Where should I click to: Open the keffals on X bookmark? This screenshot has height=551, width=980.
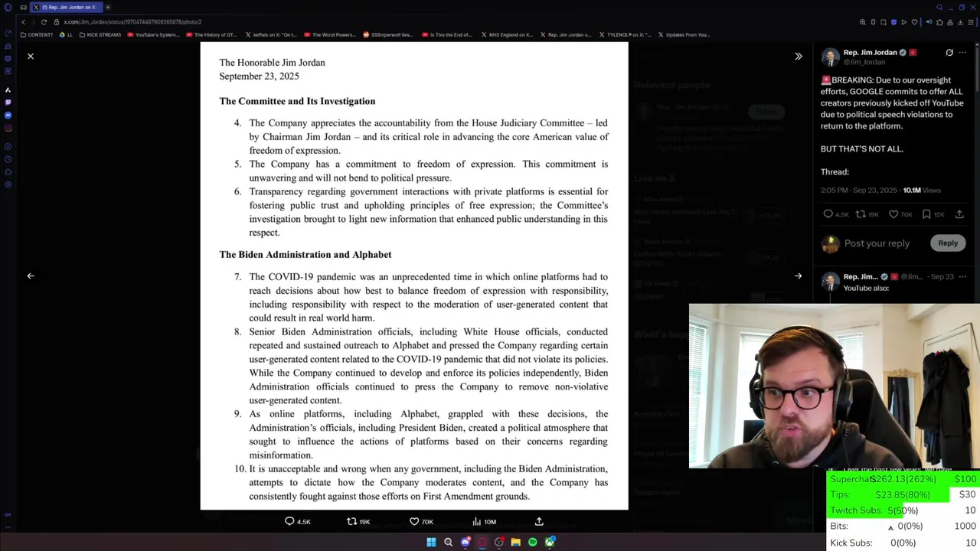pyautogui.click(x=271, y=34)
